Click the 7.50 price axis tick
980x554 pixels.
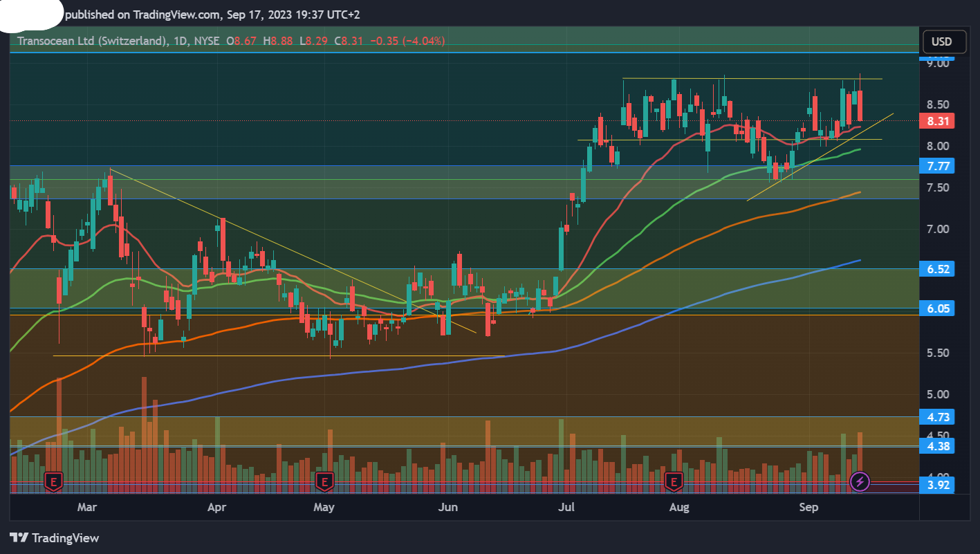[939, 188]
